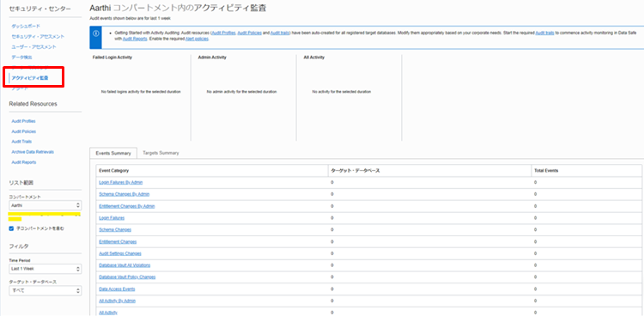The width and height of the screenshot is (644, 316).
Task: Click the Admin Activity chart title
Action: pos(212,58)
